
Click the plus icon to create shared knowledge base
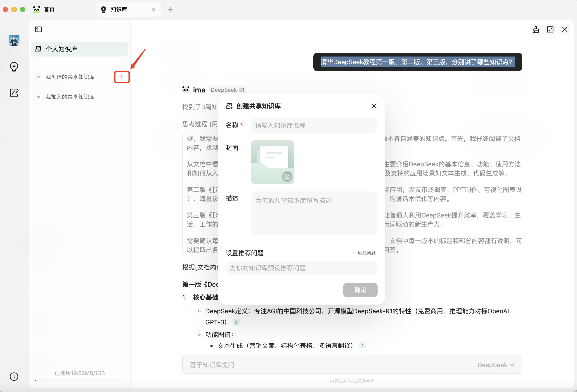[121, 77]
